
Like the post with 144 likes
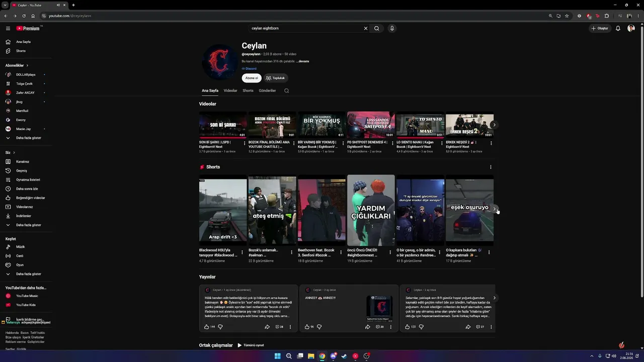click(x=206, y=327)
